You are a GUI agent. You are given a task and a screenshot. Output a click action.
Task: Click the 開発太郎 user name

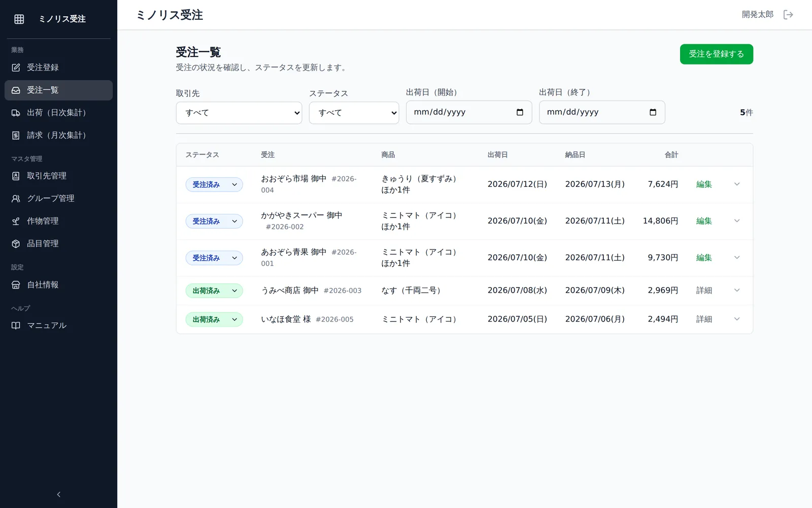pos(758,15)
